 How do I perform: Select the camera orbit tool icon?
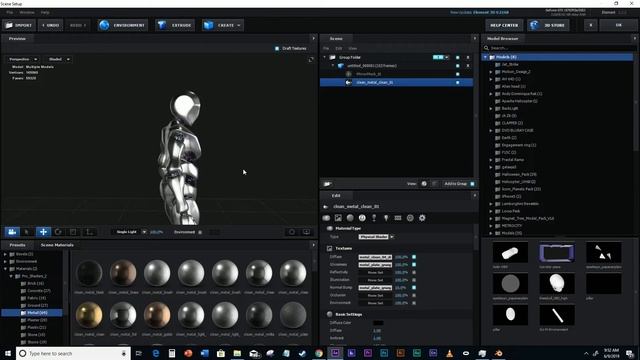12,232
